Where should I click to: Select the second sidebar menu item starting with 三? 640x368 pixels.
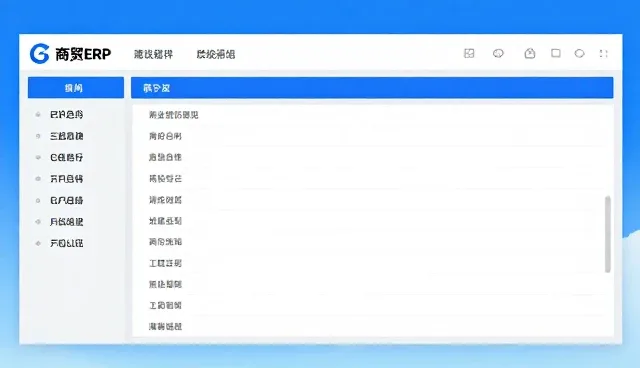67,136
